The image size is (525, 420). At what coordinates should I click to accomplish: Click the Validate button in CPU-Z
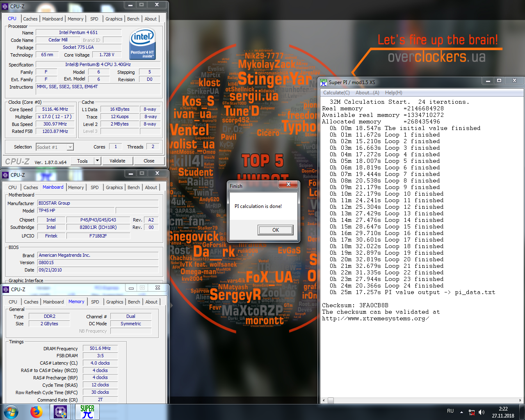pos(117,161)
